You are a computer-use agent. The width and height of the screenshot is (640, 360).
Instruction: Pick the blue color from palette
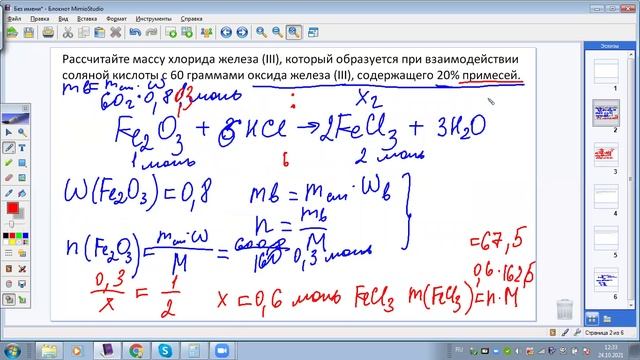click(26, 236)
